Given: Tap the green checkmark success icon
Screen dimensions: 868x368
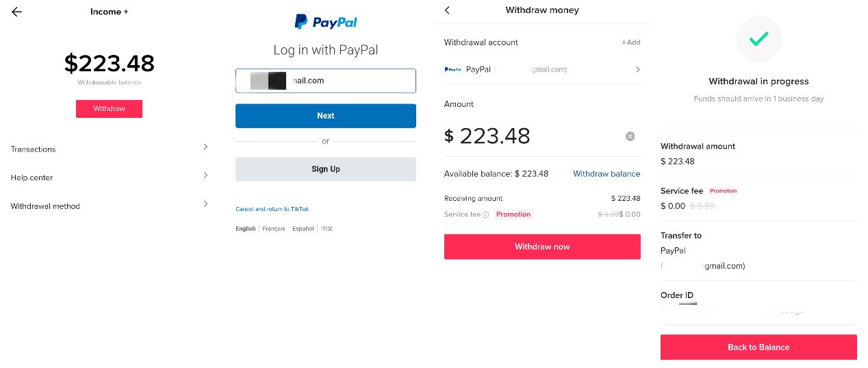Looking at the screenshot, I should pos(758,40).
